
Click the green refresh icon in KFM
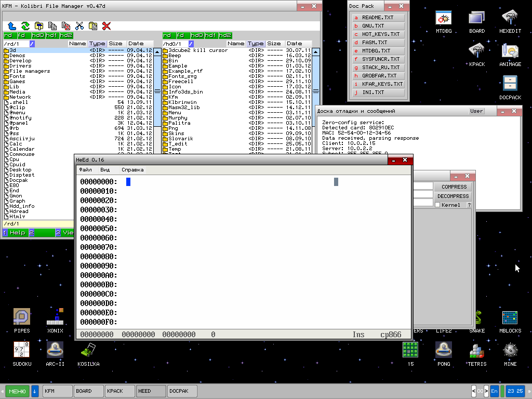pyautogui.click(x=25, y=25)
